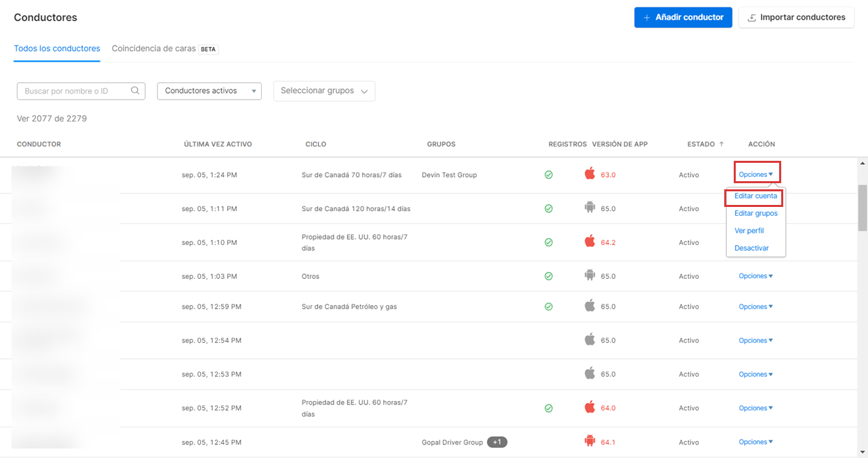868x458 pixels.
Task: Click the sort arrow next to Estado
Action: [722, 144]
